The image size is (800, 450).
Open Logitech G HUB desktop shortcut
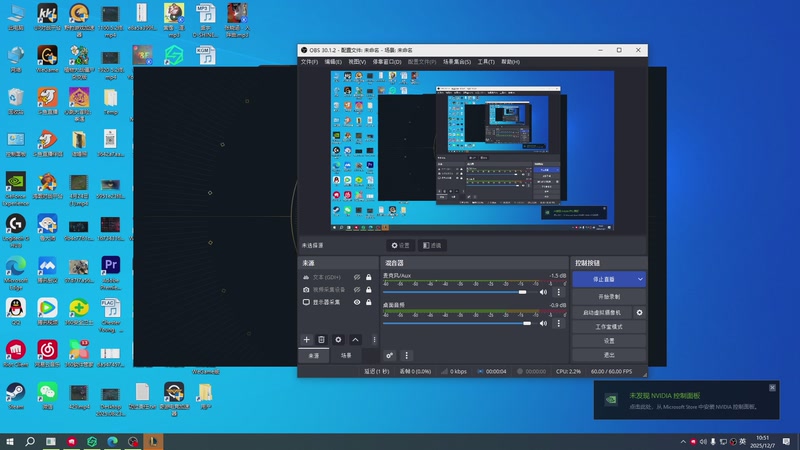pos(16,231)
